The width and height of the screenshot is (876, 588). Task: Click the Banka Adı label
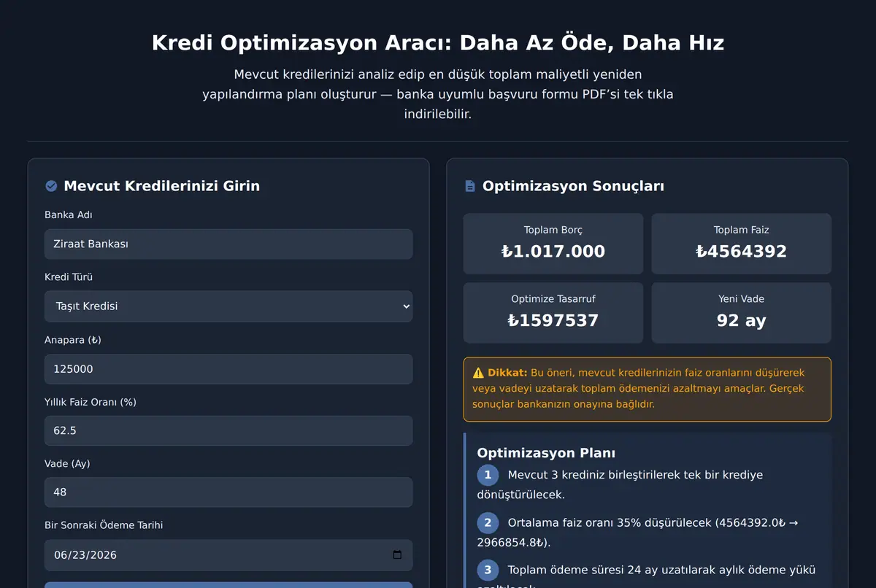tap(69, 215)
